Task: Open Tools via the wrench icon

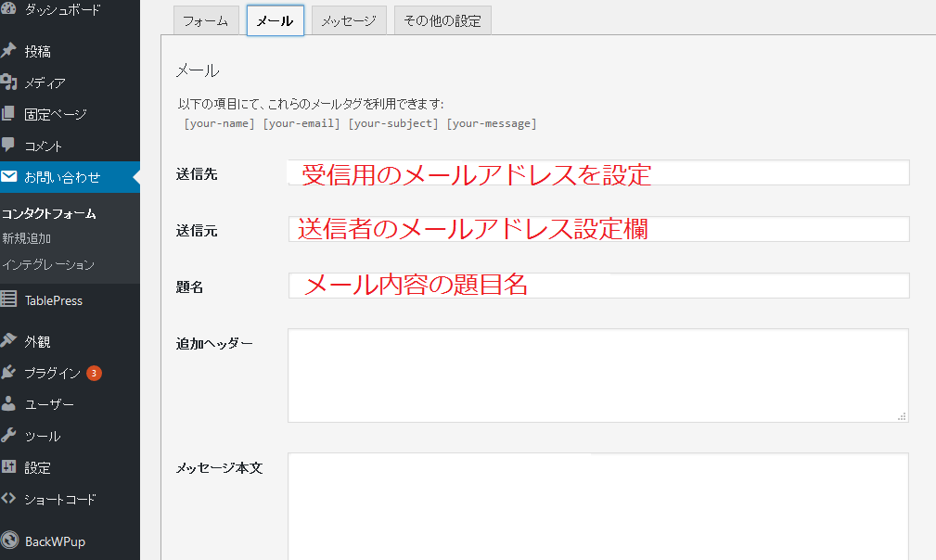Action: coord(9,436)
